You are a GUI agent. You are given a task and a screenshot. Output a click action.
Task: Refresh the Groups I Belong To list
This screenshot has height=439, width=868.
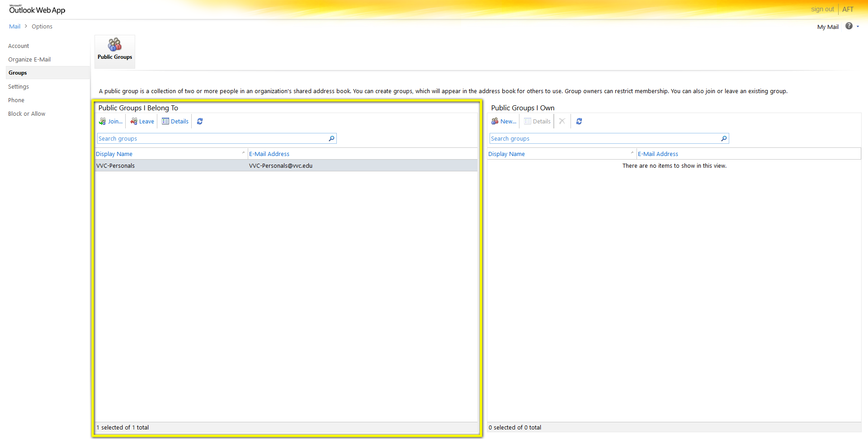tap(200, 121)
